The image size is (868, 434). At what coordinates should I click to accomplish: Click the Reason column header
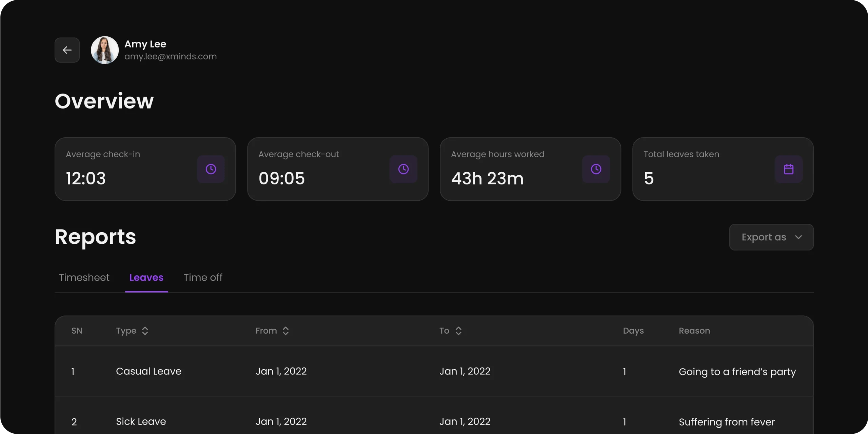(x=694, y=331)
